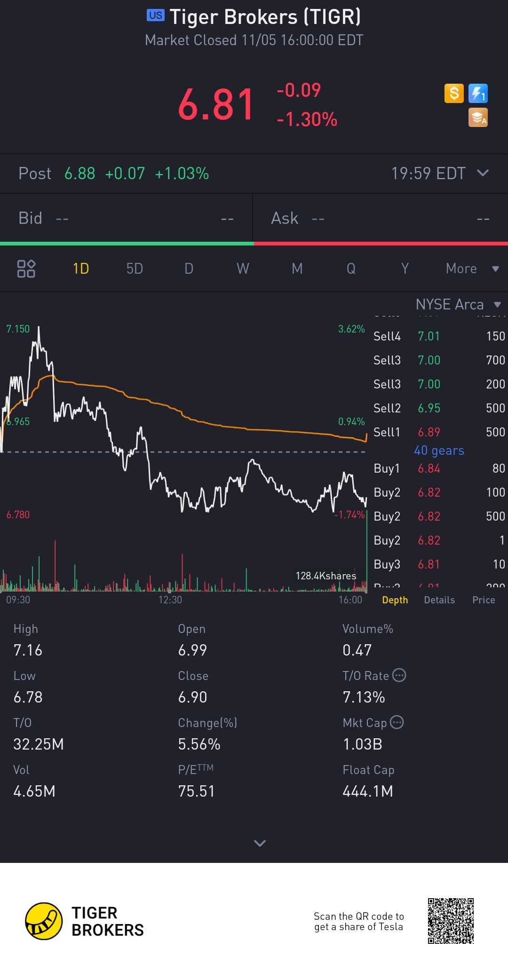508x980 pixels.
Task: Tap the Close 6.90 value
Action: tap(192, 697)
